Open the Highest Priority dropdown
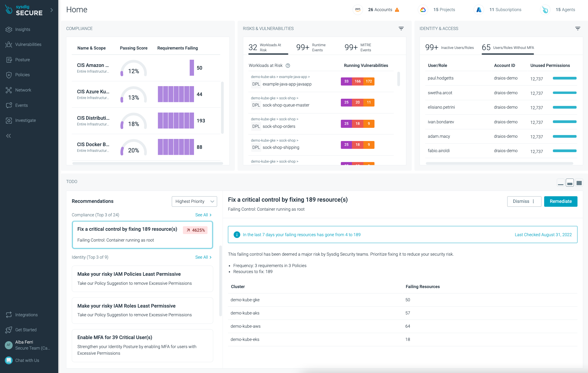Screen dimensions: 588x373 194,201
